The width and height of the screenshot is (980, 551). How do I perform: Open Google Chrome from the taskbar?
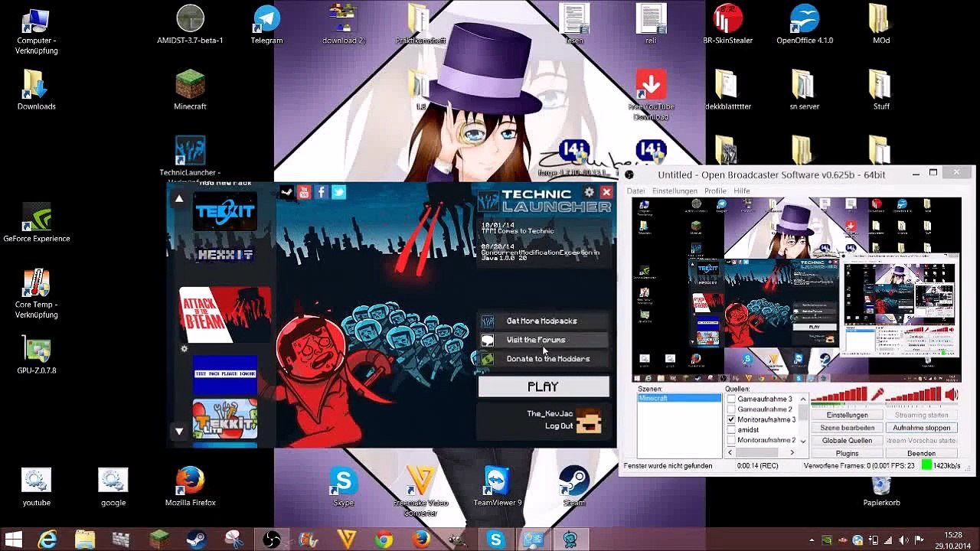click(x=384, y=540)
